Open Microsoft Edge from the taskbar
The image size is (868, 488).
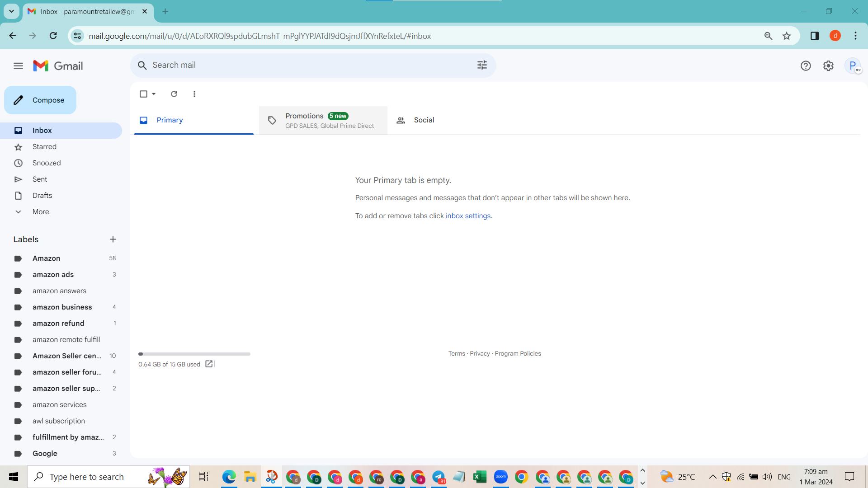pos(229,477)
